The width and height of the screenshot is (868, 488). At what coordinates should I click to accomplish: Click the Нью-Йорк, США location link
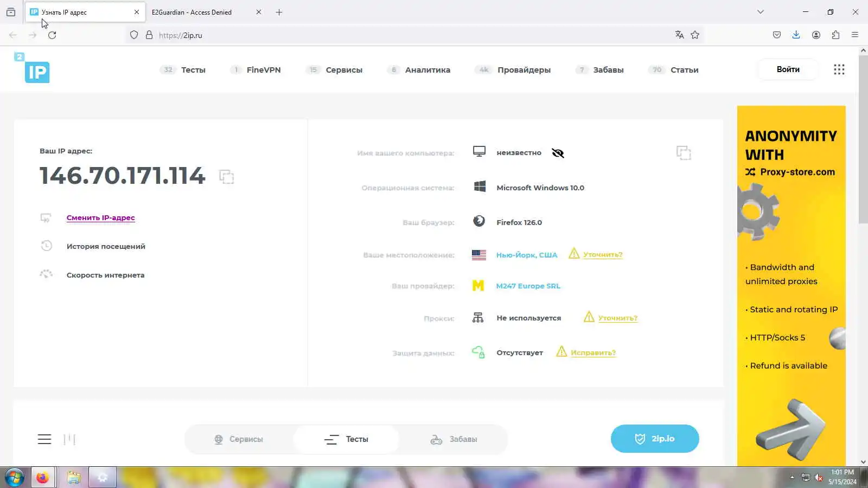point(527,255)
